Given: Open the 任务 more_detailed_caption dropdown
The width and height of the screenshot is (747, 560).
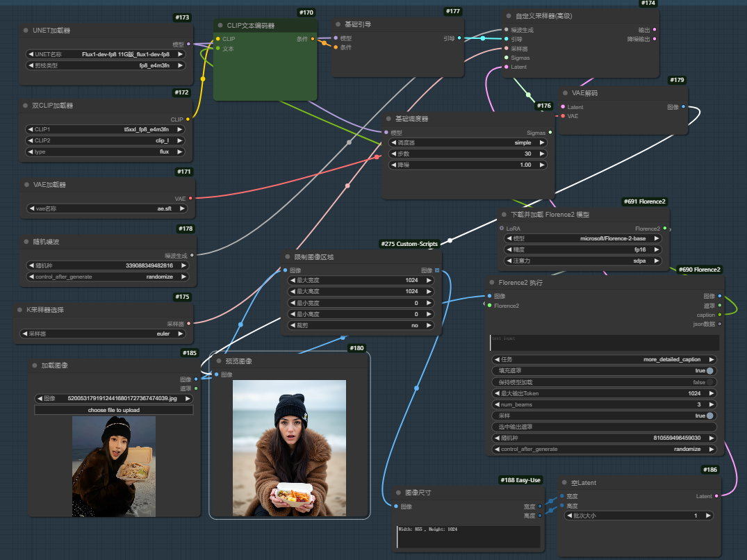Looking at the screenshot, I should 604,360.
